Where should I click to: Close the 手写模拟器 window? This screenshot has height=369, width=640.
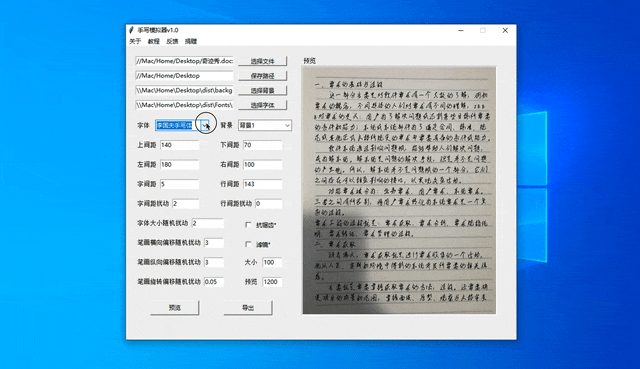[x=505, y=30]
